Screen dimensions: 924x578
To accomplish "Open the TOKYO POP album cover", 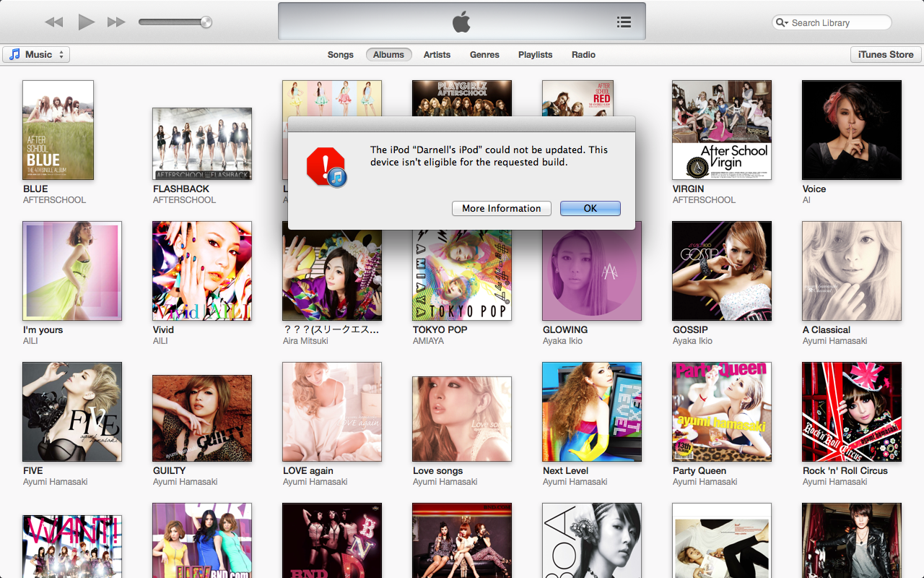I will tap(462, 275).
